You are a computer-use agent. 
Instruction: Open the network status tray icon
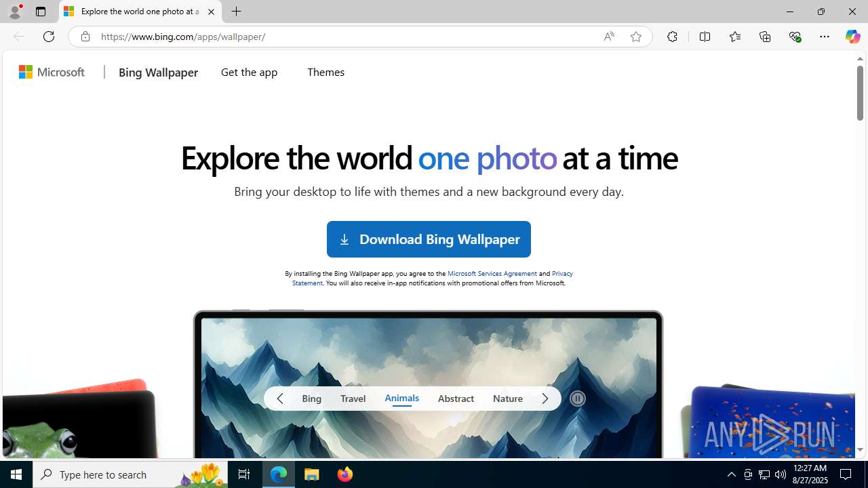(764, 474)
